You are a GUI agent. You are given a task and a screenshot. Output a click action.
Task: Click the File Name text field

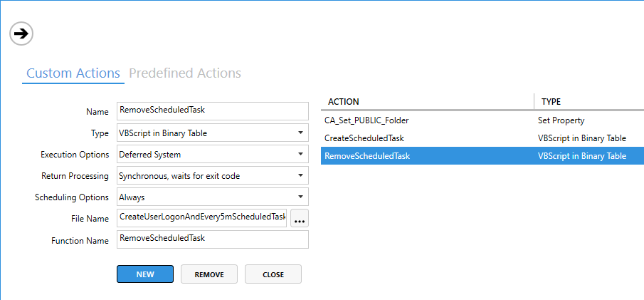point(201,218)
